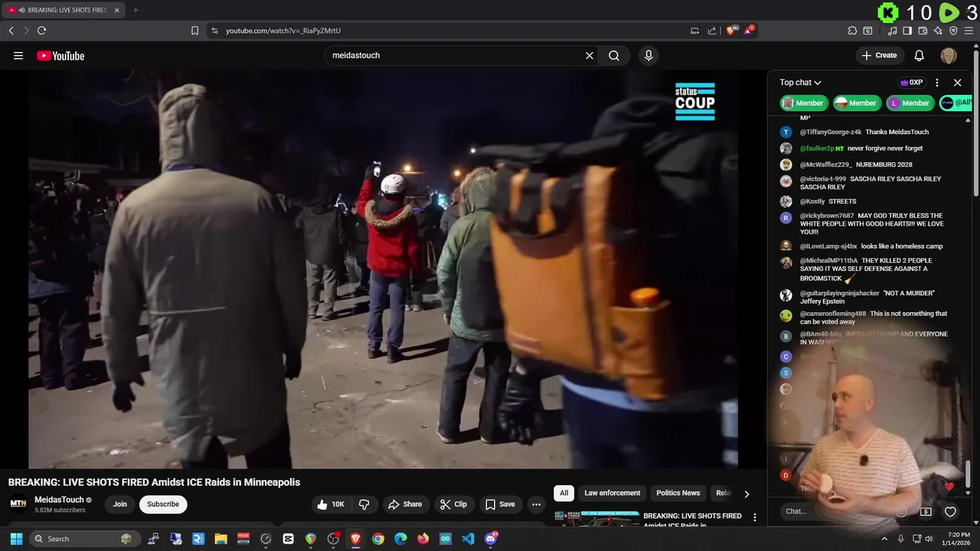Open Visual Studio Code from the taskbar
The image size is (980, 551).
pyautogui.click(x=468, y=539)
